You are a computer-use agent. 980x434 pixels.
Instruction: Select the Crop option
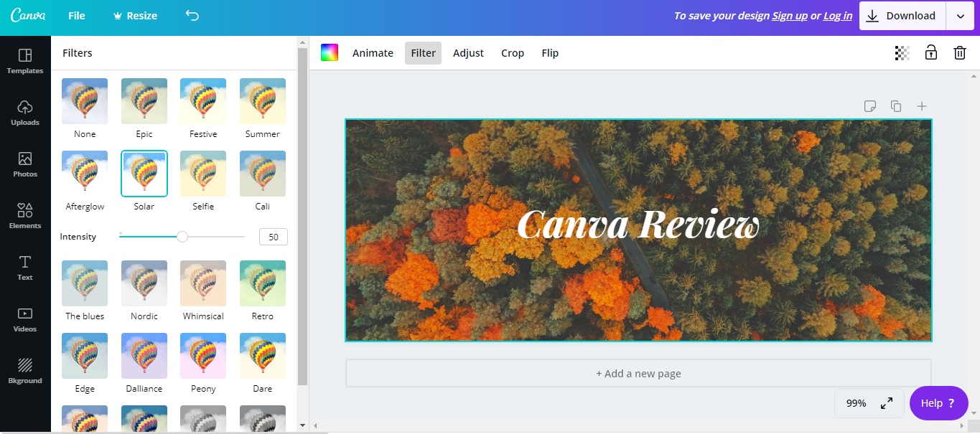[x=513, y=53]
